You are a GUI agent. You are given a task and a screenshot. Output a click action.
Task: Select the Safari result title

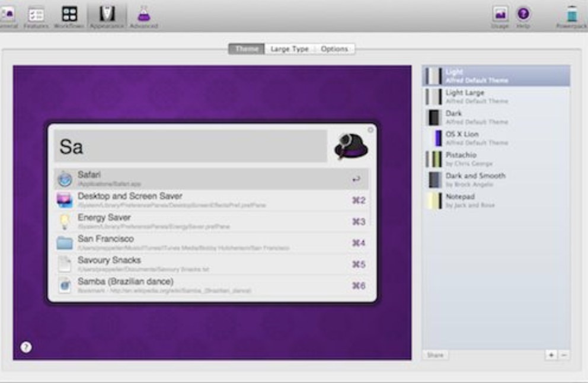tap(90, 174)
